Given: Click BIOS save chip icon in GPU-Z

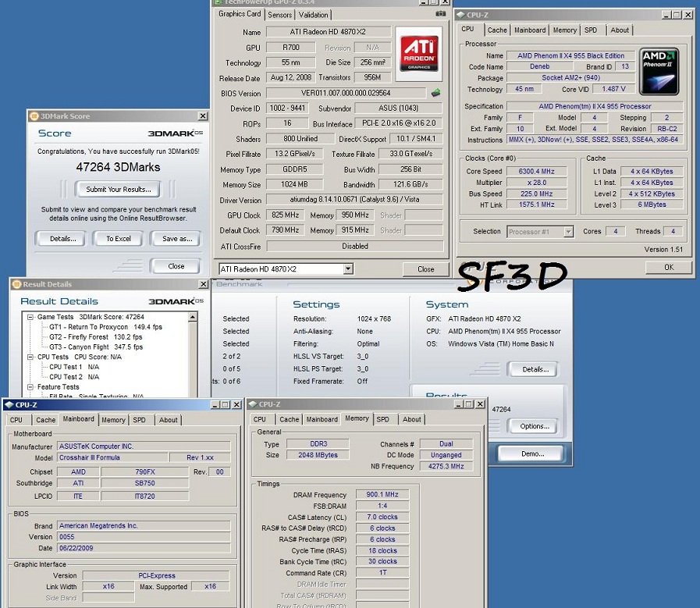Looking at the screenshot, I should [x=435, y=93].
